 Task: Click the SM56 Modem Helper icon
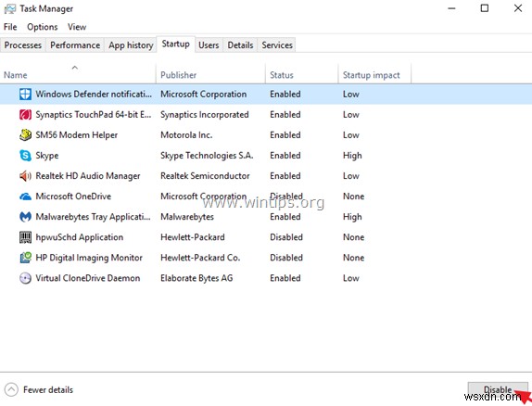click(x=25, y=135)
